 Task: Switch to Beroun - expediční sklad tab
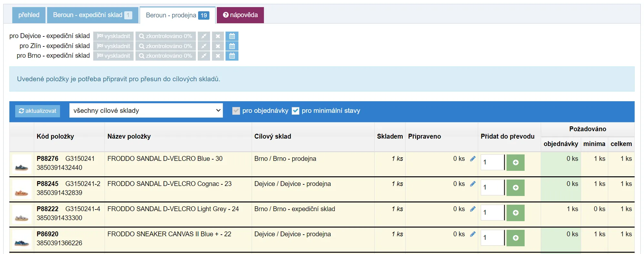(x=93, y=15)
